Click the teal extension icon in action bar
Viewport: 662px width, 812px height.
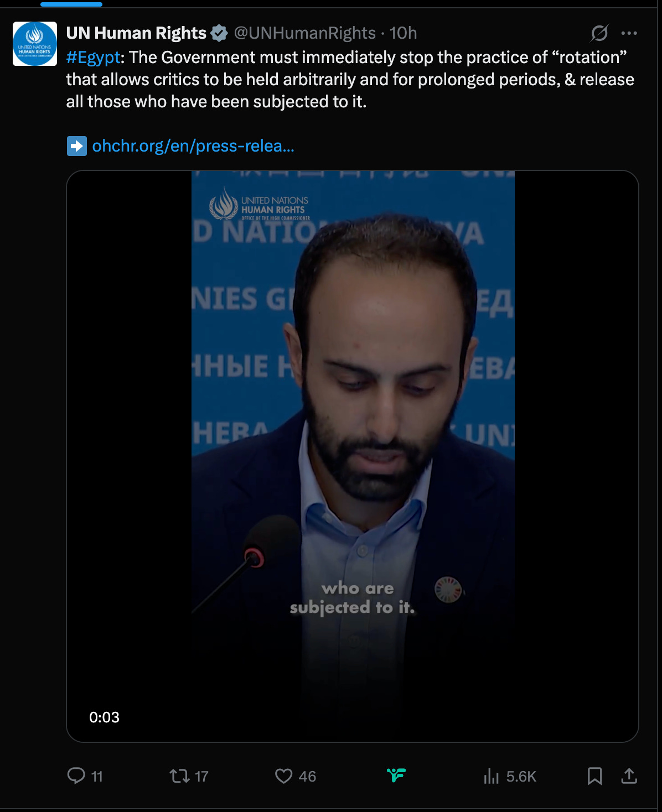point(396,775)
